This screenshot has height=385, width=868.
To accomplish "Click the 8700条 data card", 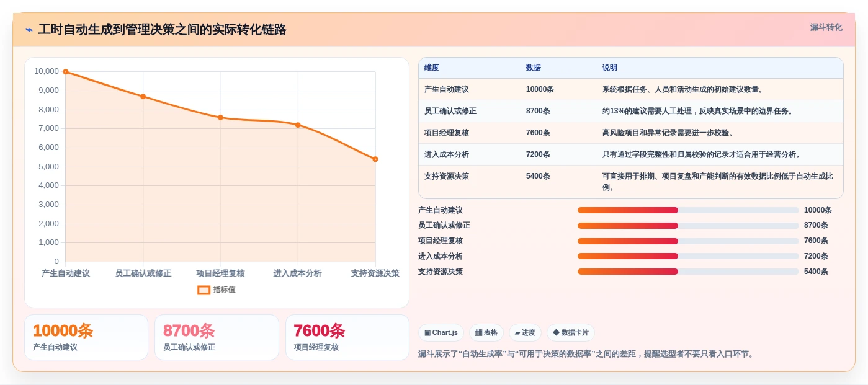I will coord(217,337).
